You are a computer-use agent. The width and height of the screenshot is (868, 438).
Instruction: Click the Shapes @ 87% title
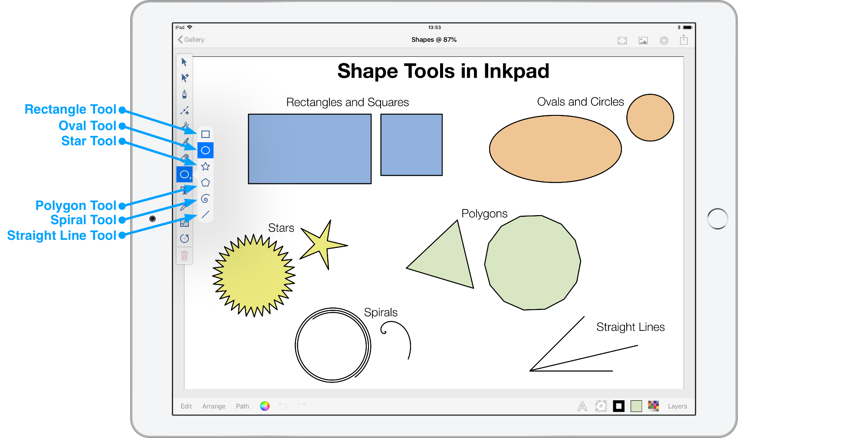[x=434, y=39]
